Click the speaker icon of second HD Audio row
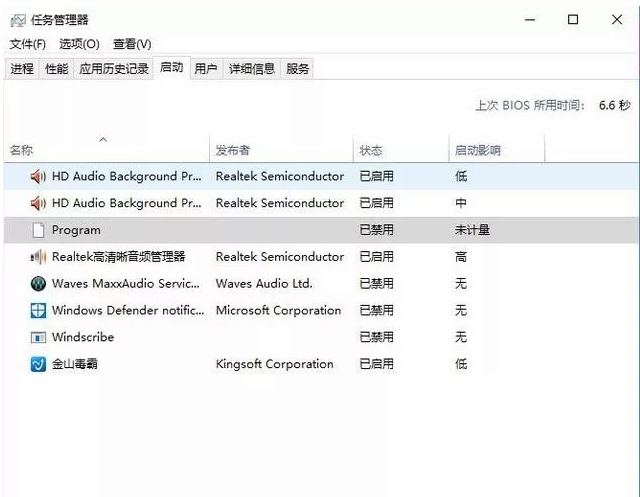Screen dimensions: 640x497 [x=39, y=203]
